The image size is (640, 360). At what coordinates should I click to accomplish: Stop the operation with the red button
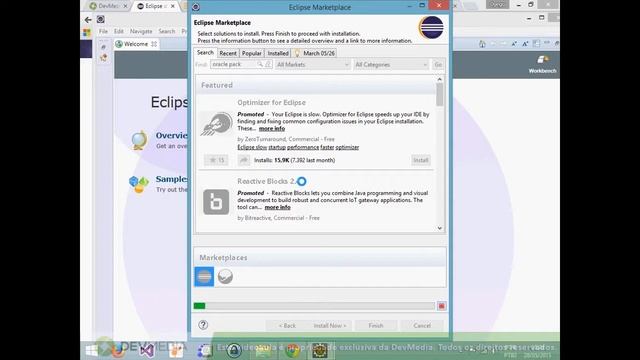[x=441, y=306]
